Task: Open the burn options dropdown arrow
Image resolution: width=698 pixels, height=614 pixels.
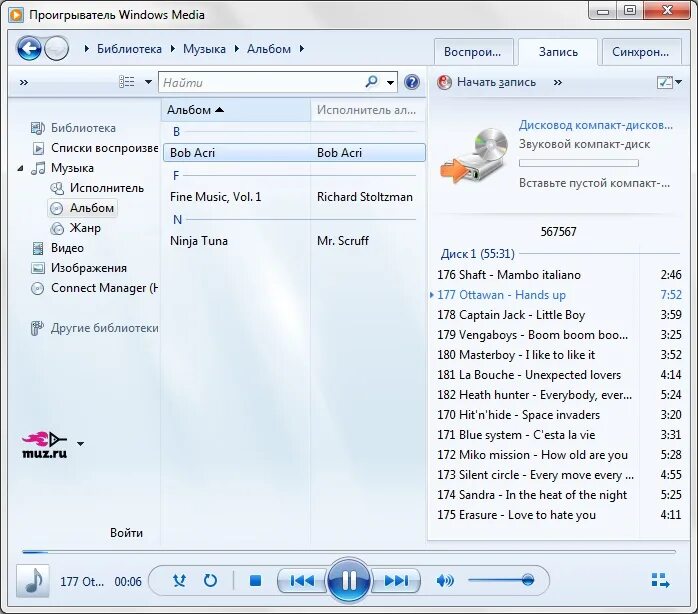Action: [678, 82]
